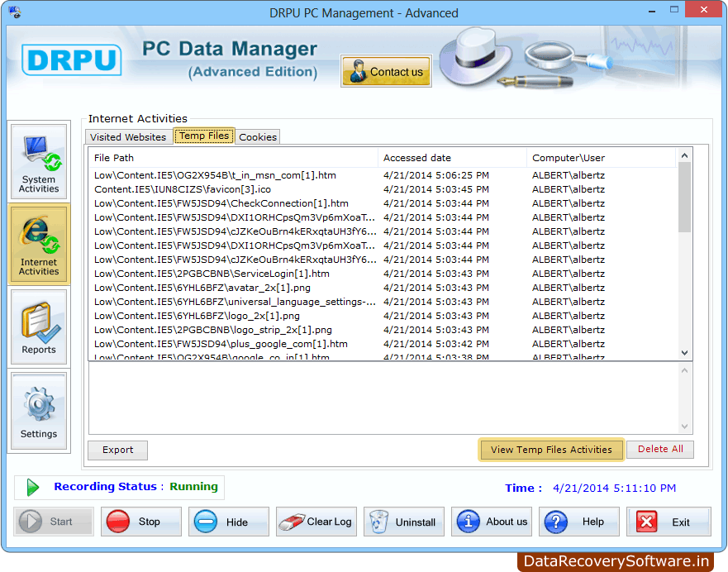Sort by File Path column header
This screenshot has width=728, height=572.
(233, 158)
